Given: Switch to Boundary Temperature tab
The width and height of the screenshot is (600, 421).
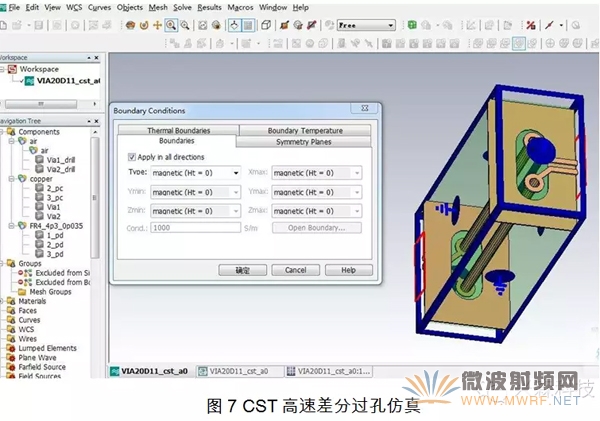Looking at the screenshot, I should [305, 130].
